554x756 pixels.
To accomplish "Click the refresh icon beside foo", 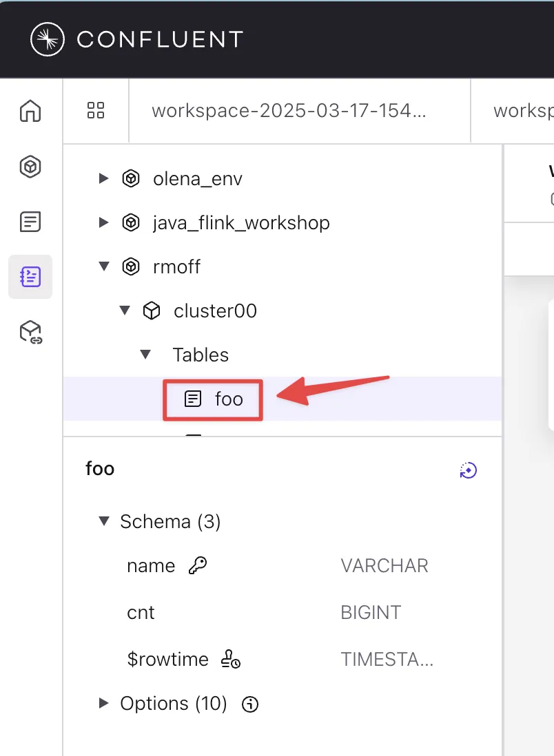I will point(469,470).
